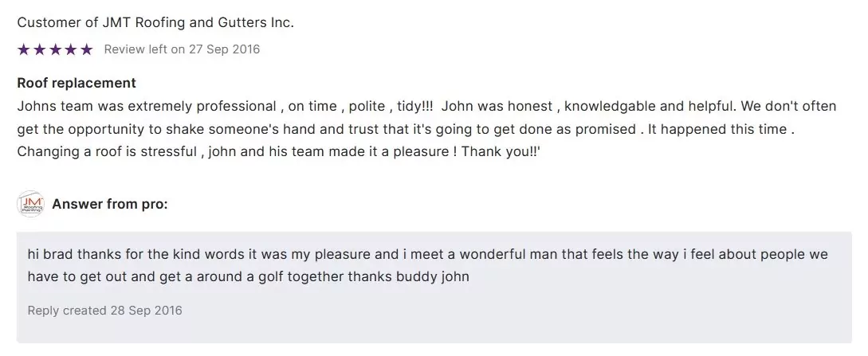Viewport: 868px width, 356px height.
Task: Click the "Review left on 27 Sep 2016" date
Action: tap(182, 49)
